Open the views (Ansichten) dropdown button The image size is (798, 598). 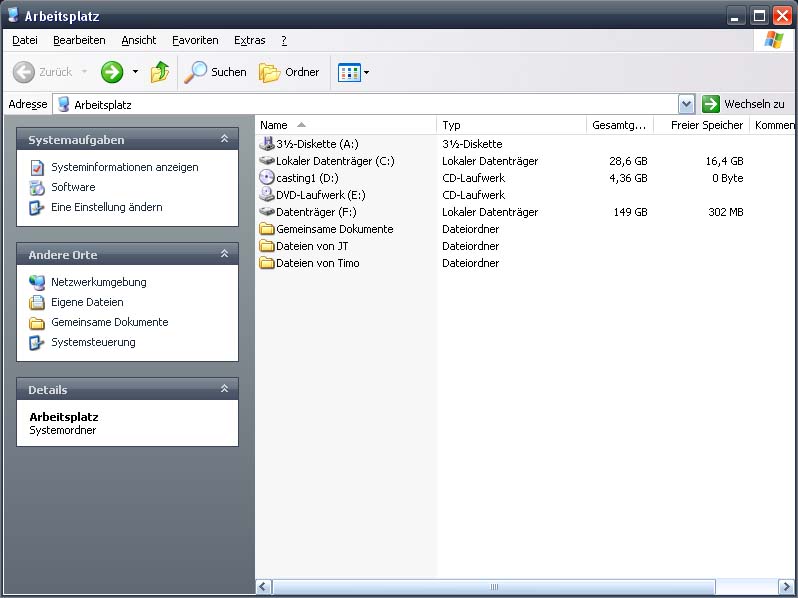pos(354,72)
